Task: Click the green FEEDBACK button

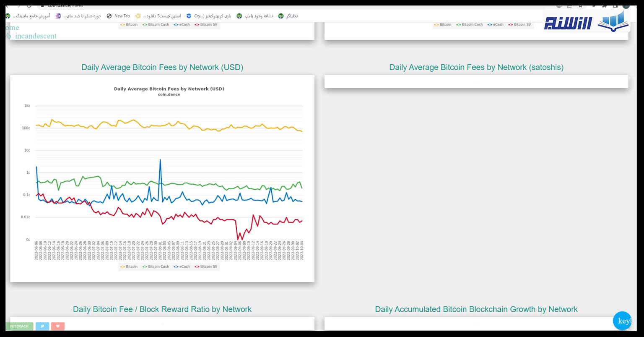Action: [19, 326]
